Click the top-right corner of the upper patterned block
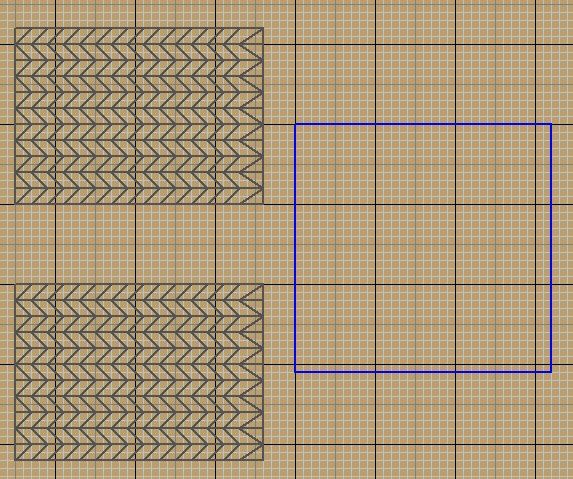 (x=263, y=28)
